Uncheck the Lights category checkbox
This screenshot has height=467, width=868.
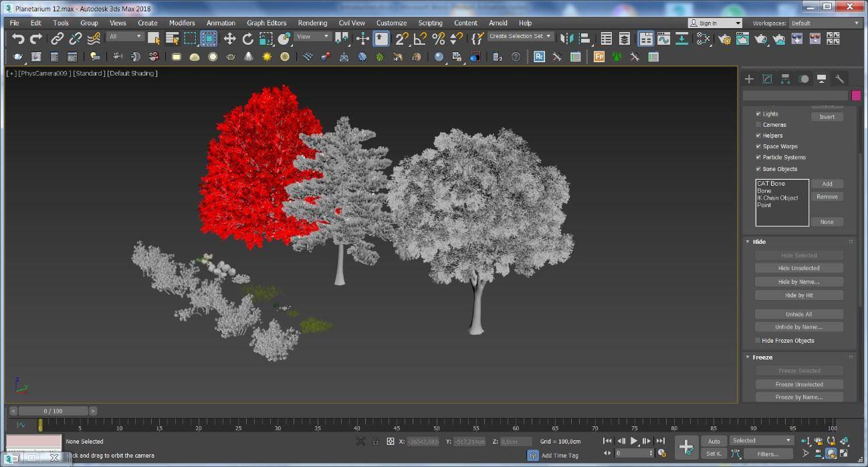pos(758,114)
